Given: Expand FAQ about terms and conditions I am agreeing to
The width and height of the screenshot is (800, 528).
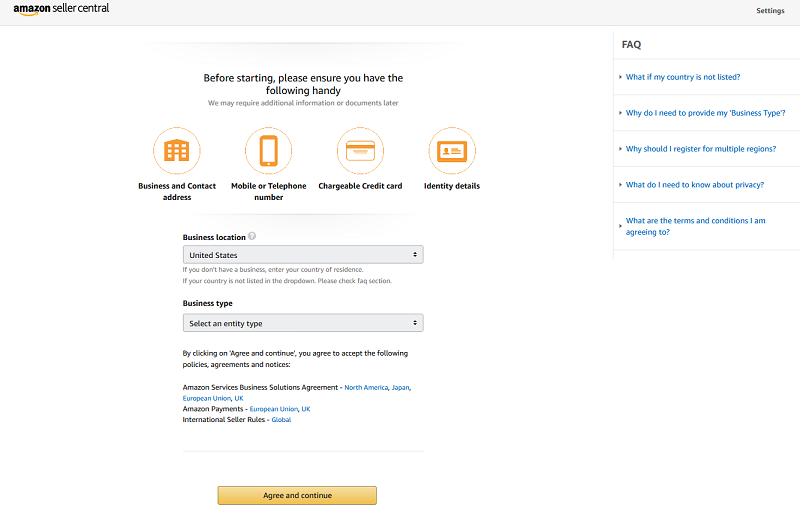Looking at the screenshot, I should point(695,226).
